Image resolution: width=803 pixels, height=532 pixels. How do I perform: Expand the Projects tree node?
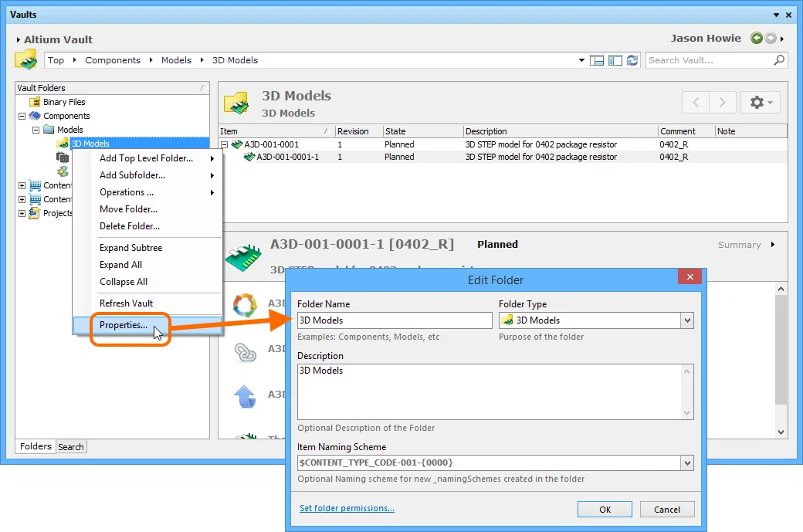click(x=22, y=213)
